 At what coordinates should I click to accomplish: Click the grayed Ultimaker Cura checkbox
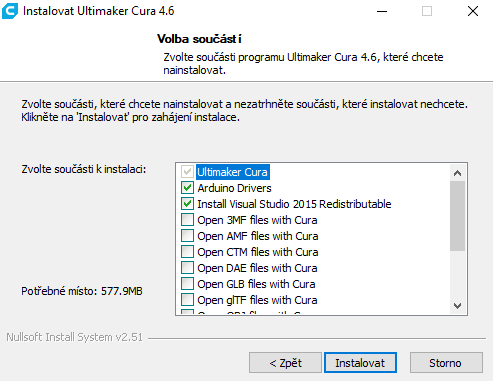187,172
